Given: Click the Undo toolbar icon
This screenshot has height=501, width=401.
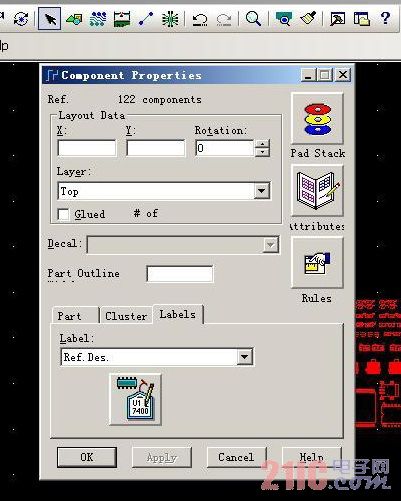Looking at the screenshot, I should [200, 19].
